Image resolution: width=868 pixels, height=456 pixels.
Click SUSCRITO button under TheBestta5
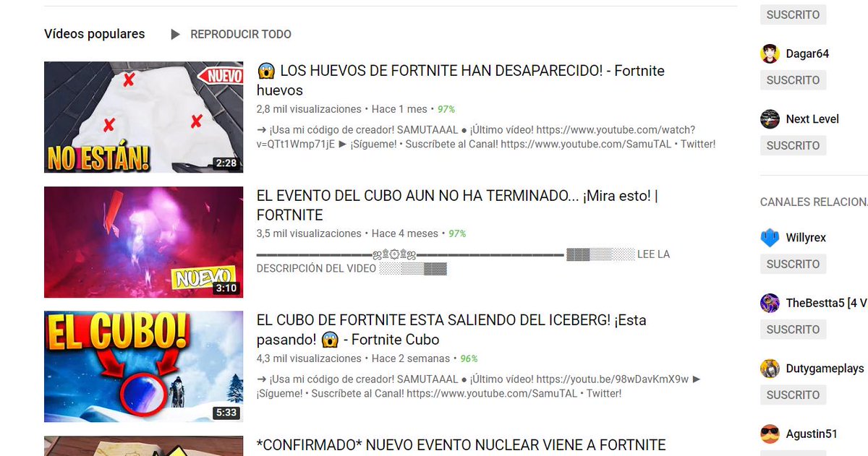(793, 330)
